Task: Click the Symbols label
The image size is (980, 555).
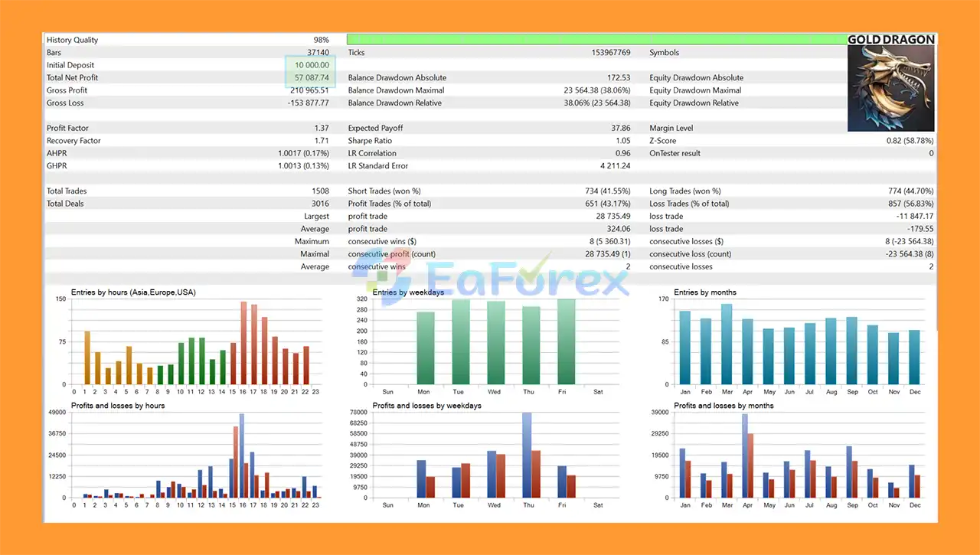Action: [664, 53]
